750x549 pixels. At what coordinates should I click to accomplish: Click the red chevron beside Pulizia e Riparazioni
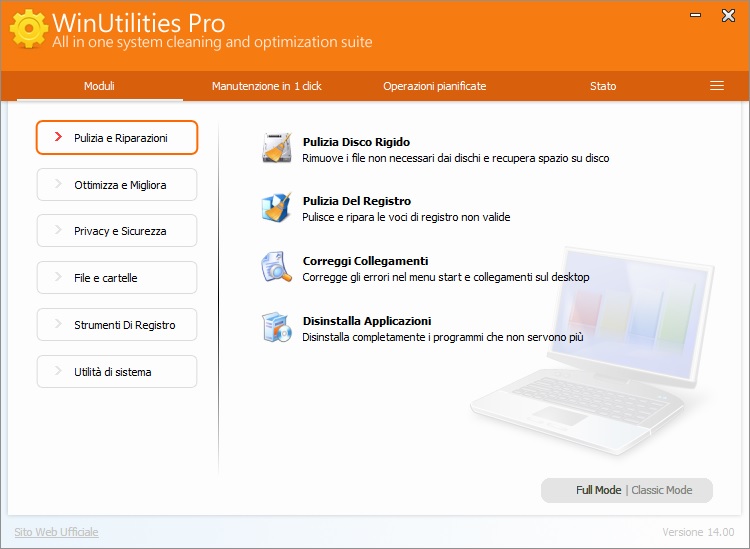point(58,137)
